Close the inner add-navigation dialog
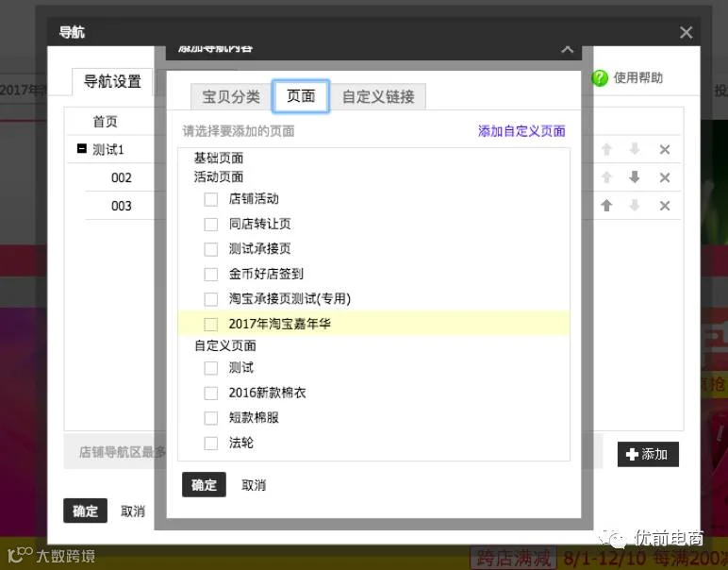 click(567, 49)
